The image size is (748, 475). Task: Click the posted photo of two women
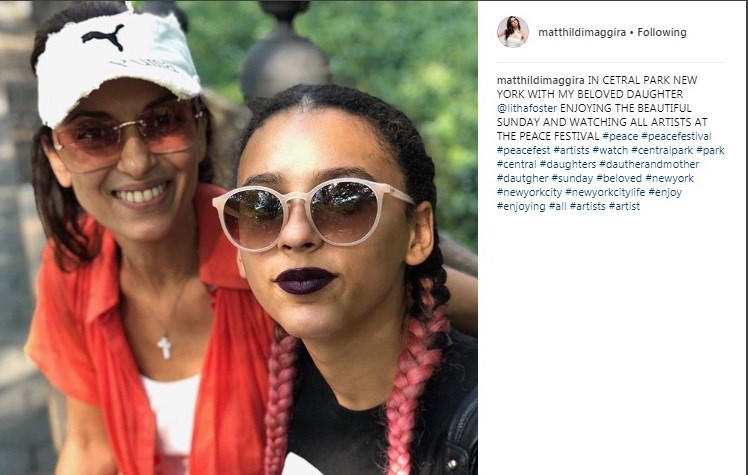[239, 238]
